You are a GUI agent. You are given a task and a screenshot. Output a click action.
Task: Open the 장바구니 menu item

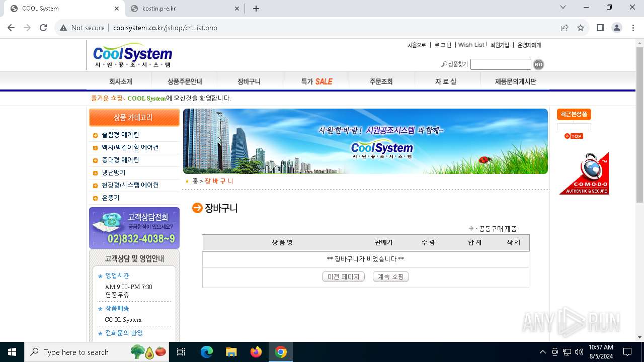pos(249,81)
